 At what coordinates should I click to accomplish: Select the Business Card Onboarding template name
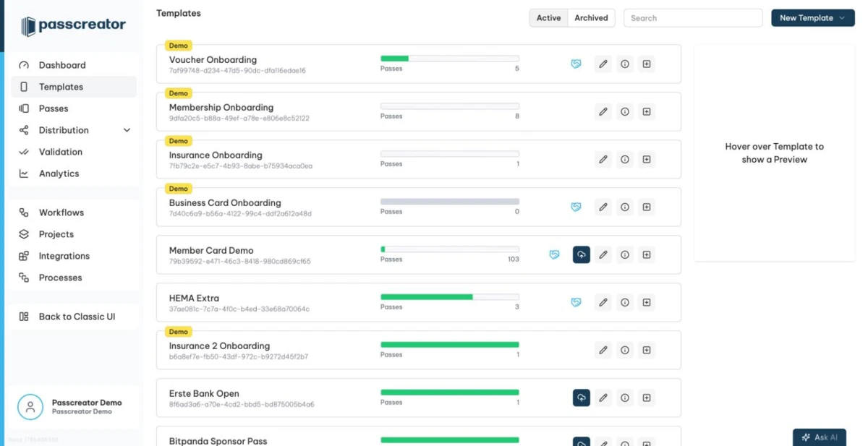coord(225,203)
